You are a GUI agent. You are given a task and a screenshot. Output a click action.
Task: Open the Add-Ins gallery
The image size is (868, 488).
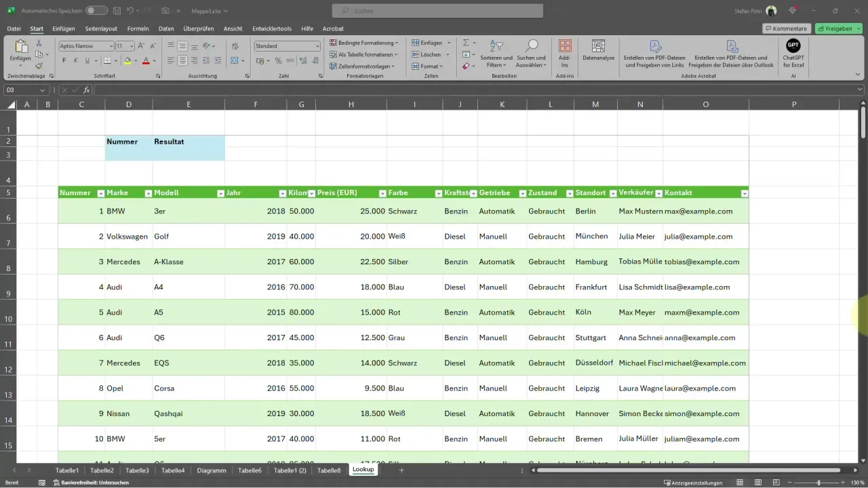[565, 53]
